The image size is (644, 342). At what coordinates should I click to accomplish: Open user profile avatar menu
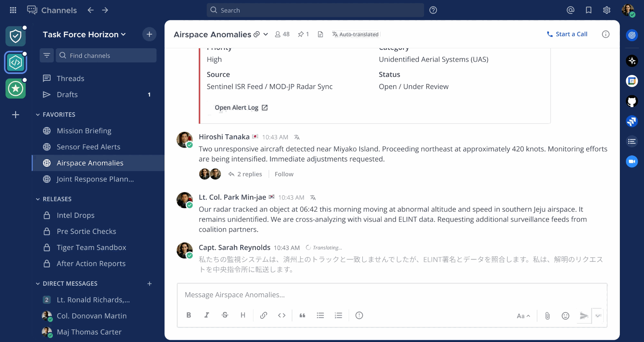628,10
